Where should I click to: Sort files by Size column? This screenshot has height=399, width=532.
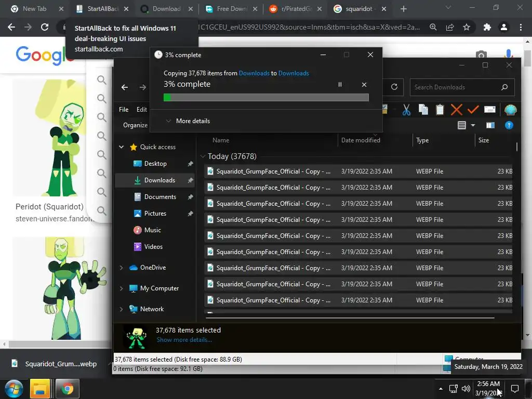(x=484, y=140)
